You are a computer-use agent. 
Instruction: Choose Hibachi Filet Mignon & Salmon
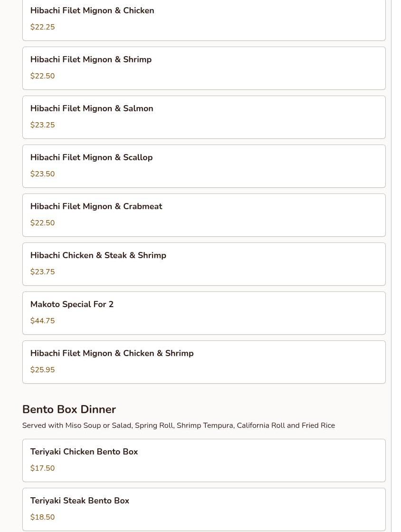click(x=204, y=117)
